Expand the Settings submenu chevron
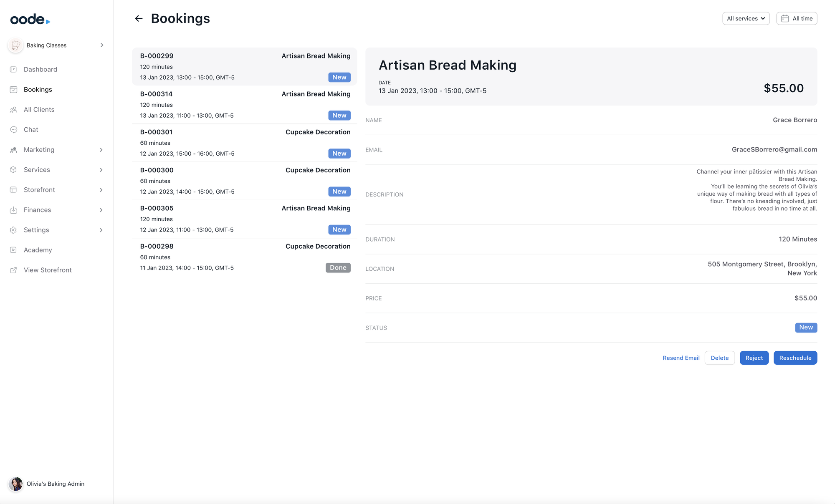835x504 pixels. [x=101, y=230]
